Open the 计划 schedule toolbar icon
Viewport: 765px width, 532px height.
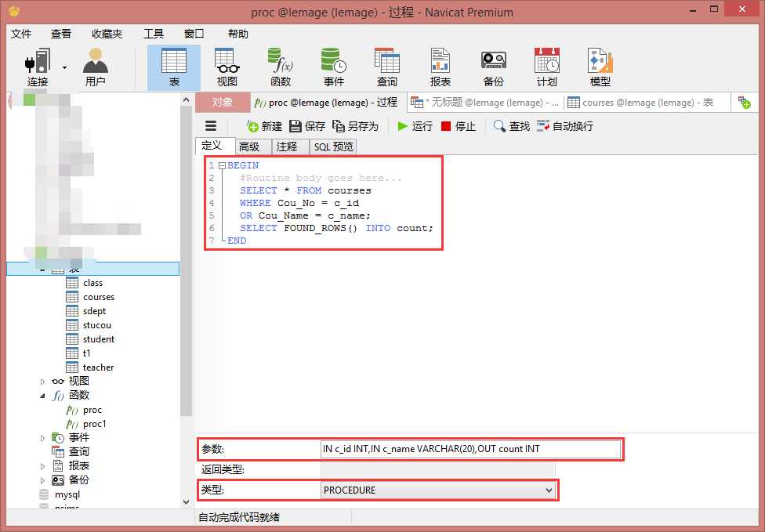pyautogui.click(x=546, y=67)
